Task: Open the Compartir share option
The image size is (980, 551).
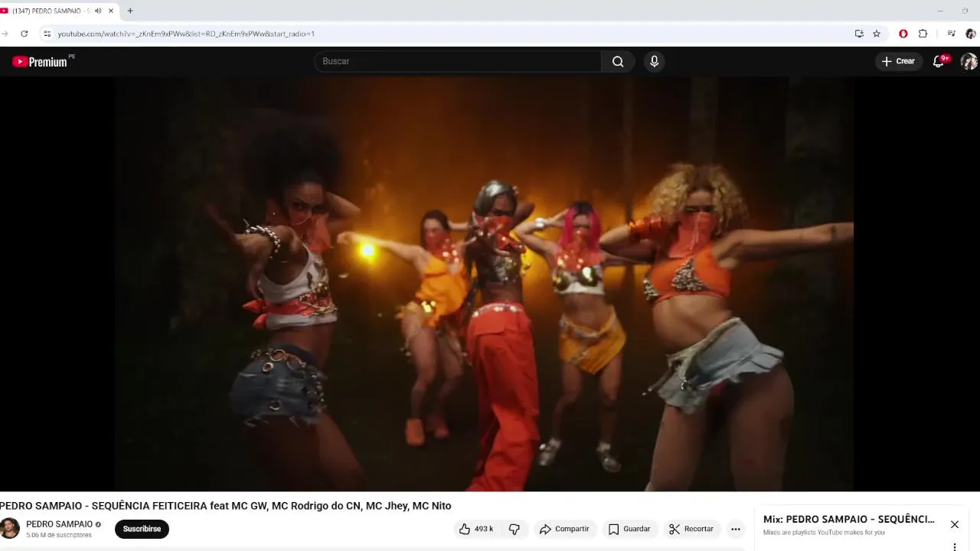Action: point(564,529)
